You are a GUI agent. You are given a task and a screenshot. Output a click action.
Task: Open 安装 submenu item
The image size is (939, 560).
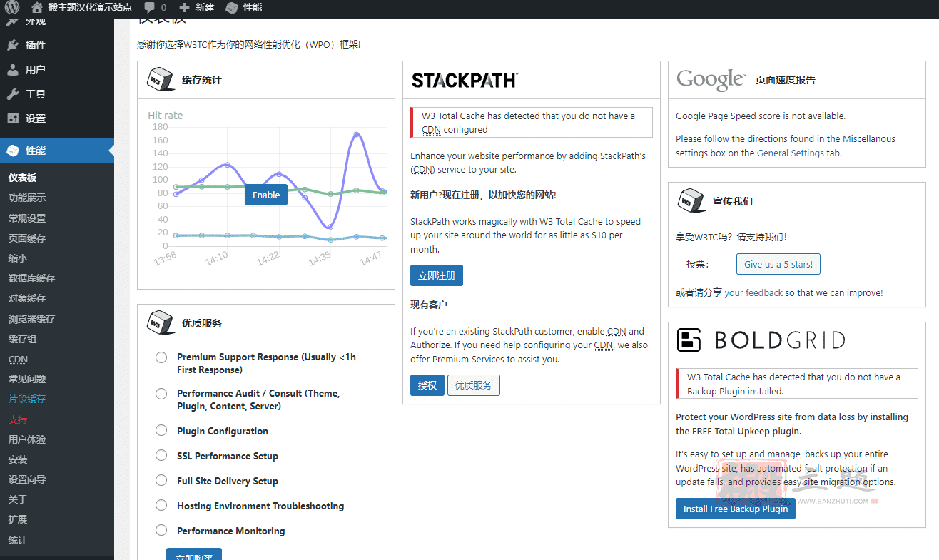coord(18,459)
